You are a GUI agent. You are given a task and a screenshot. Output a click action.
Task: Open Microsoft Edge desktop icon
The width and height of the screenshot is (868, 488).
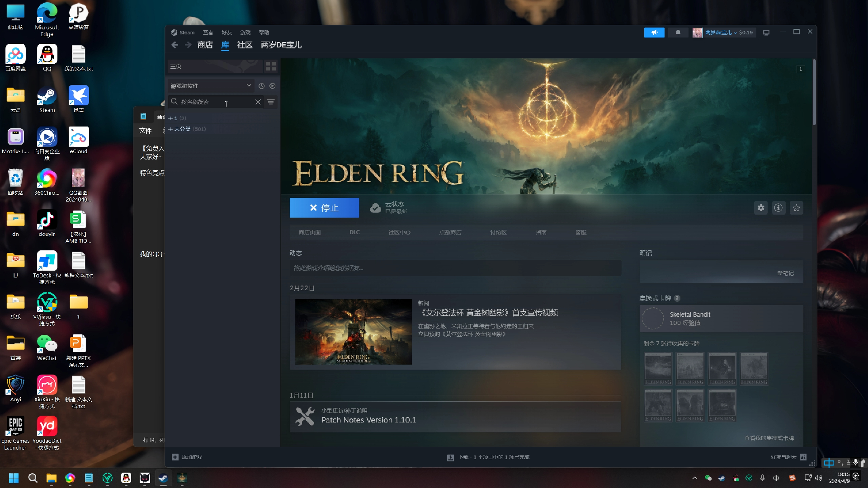(x=47, y=19)
